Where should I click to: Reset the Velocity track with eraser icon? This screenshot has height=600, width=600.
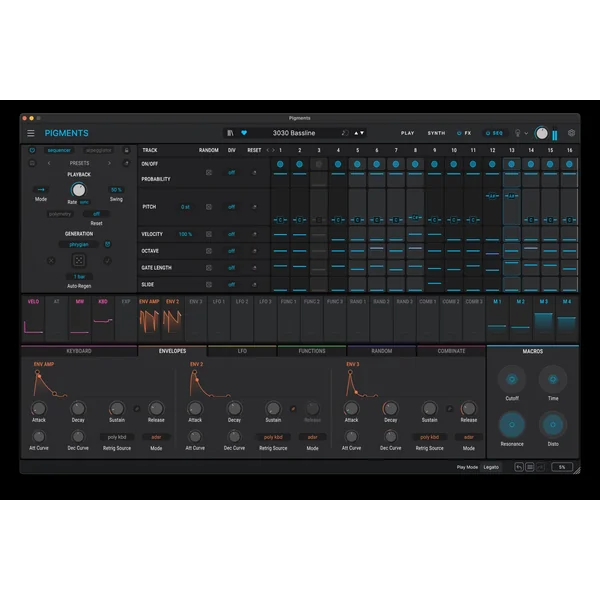(254, 234)
